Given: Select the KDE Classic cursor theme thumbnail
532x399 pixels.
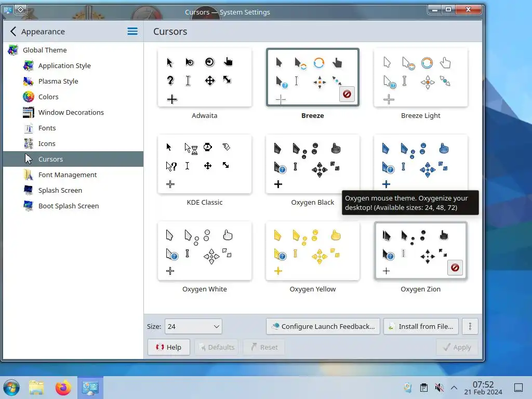Looking at the screenshot, I should (205, 164).
